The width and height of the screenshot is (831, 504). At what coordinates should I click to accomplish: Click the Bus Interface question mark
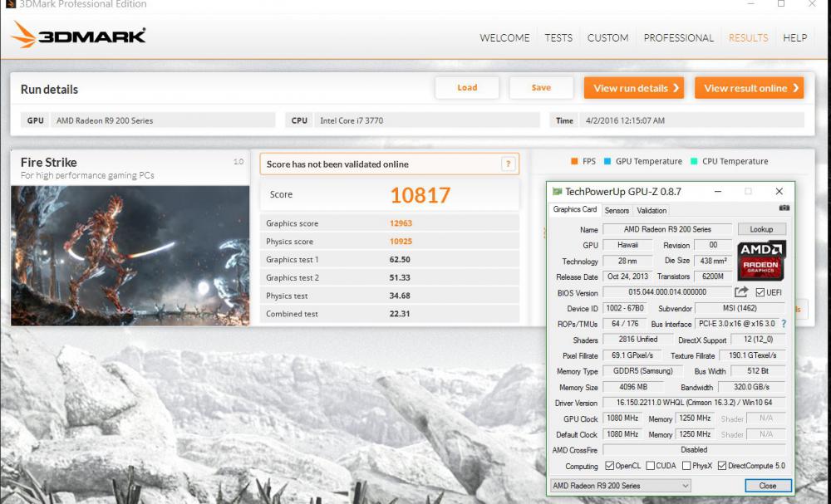(x=783, y=324)
